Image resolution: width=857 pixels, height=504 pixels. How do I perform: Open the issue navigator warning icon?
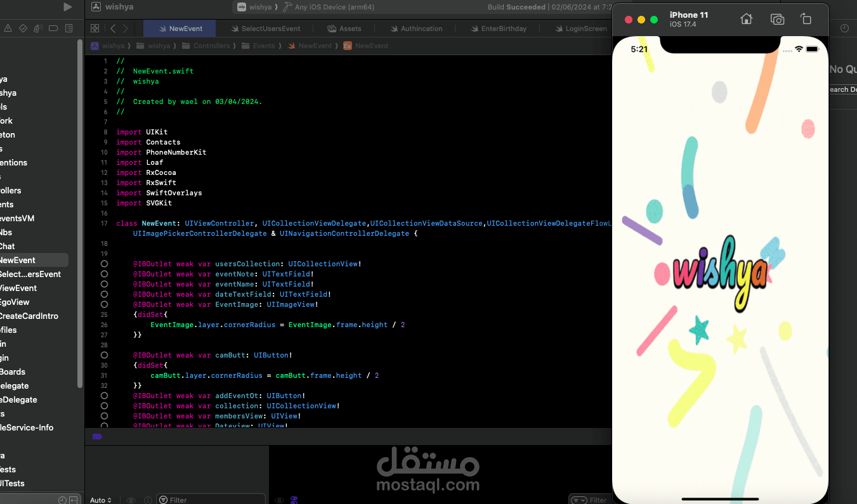coord(8,28)
